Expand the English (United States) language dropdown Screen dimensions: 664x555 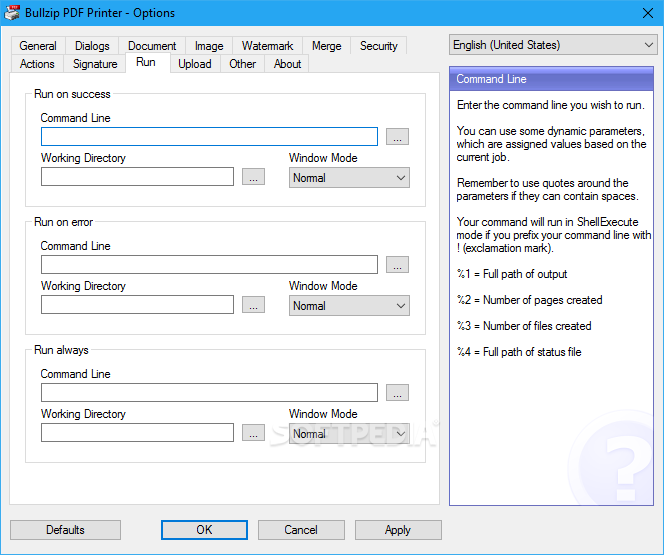553,45
